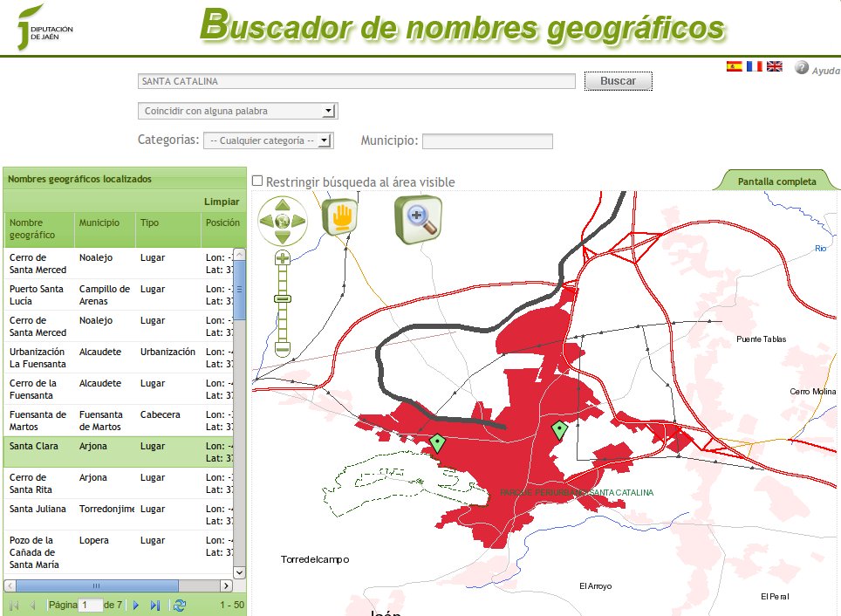
Task: Reset map to full extent globe
Action: [283, 221]
